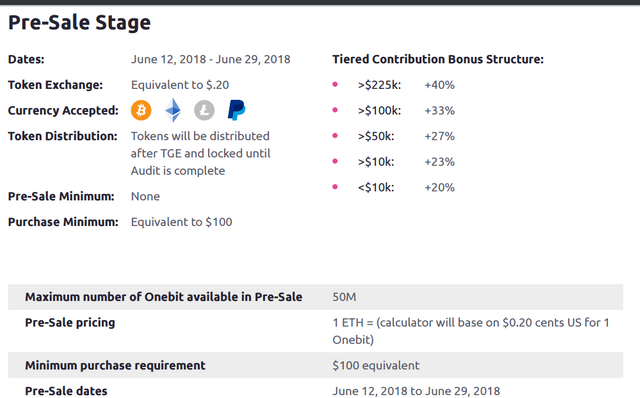Click the pink bullet beside <$10k tier
The width and height of the screenshot is (640, 398).
335,187
